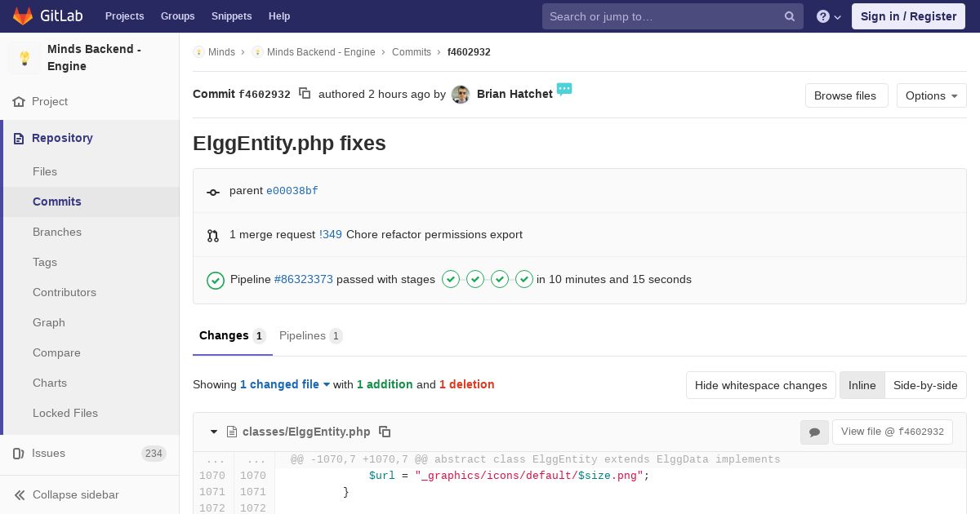Switch to the Pipelines tab
The width and height of the screenshot is (980, 514).
[x=310, y=336]
